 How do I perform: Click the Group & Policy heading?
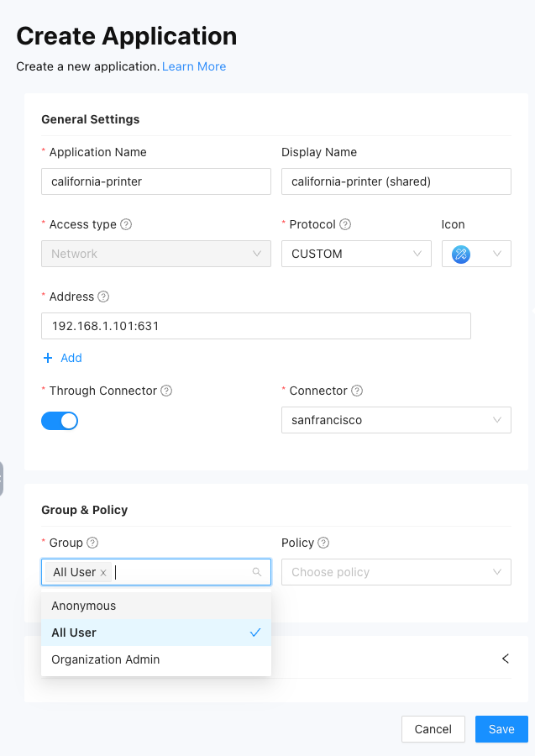click(x=84, y=510)
